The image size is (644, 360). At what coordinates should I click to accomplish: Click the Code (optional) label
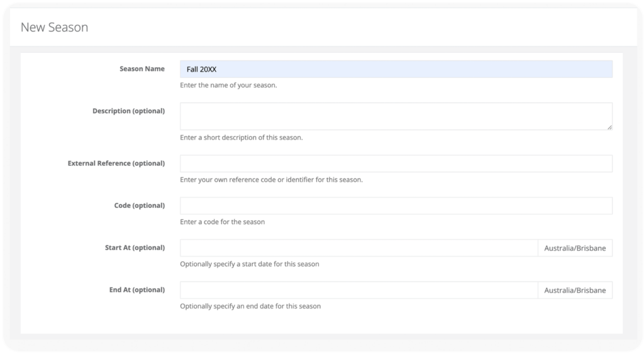click(x=140, y=205)
